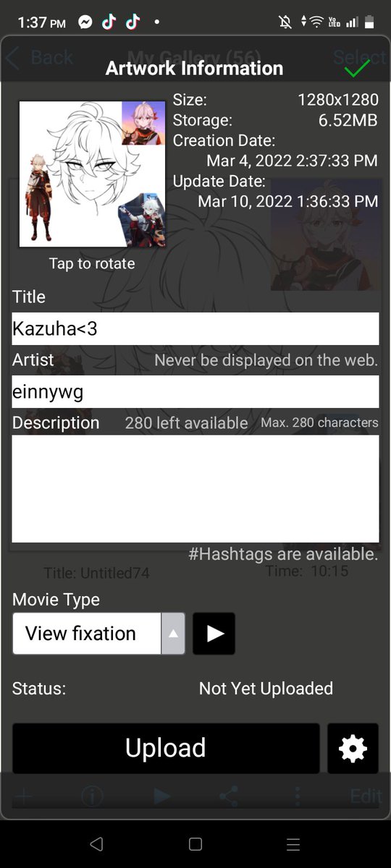Edit the Title field containing Kazuha<3

tap(195, 329)
